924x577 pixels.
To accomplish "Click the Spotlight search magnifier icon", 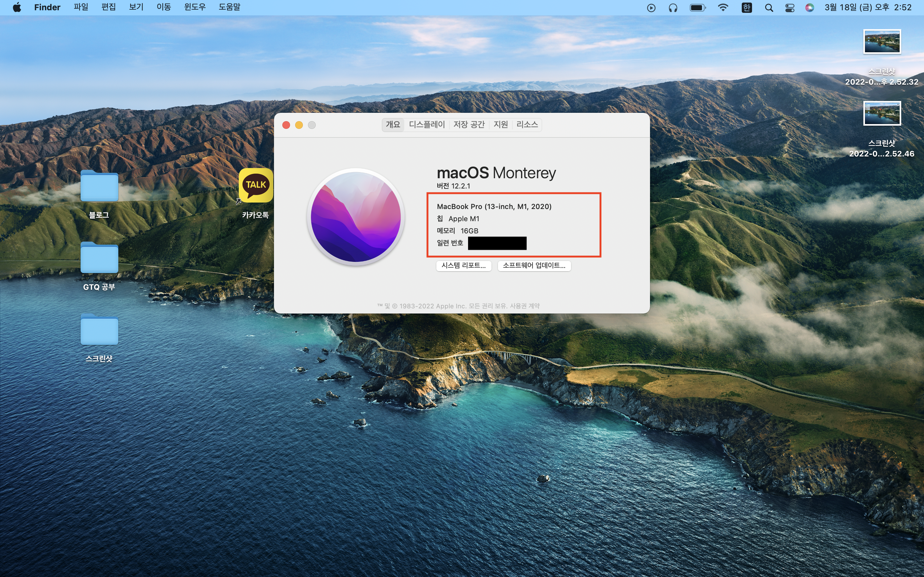I will pyautogui.click(x=769, y=8).
